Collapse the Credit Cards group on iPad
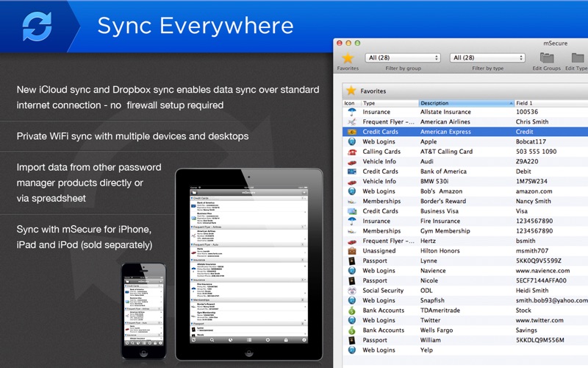Screen dimensions: 588x368 point(193,199)
